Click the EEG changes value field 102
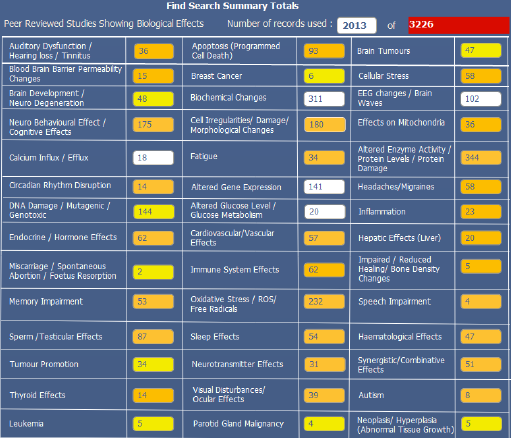This screenshot has height=438, width=511. (x=481, y=99)
